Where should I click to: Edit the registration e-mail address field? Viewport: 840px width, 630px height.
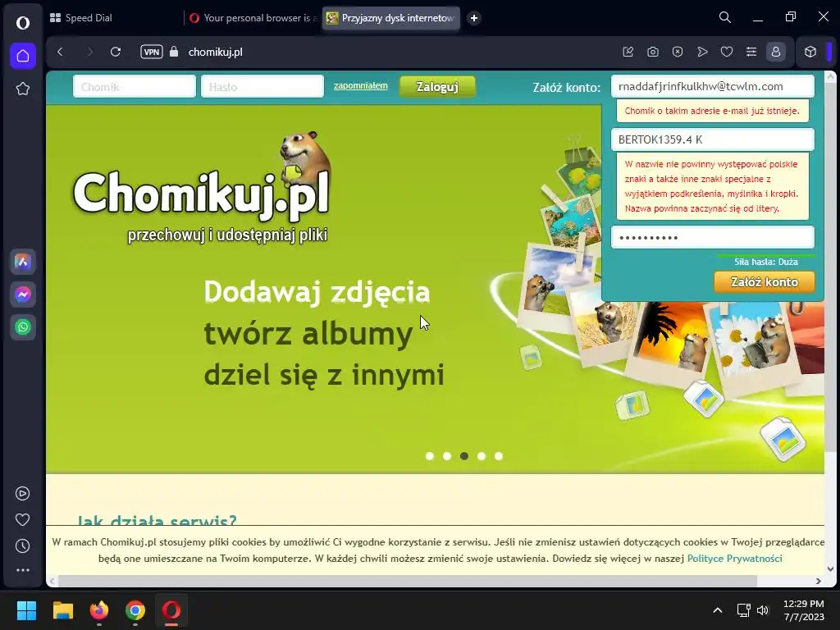[x=713, y=86]
